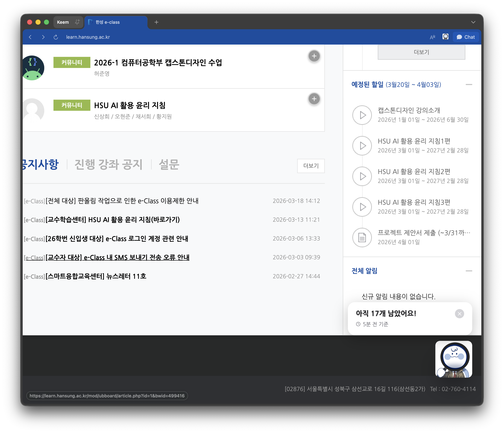Add the 캡스톤디자인 수업 community via plus icon

pyautogui.click(x=314, y=56)
